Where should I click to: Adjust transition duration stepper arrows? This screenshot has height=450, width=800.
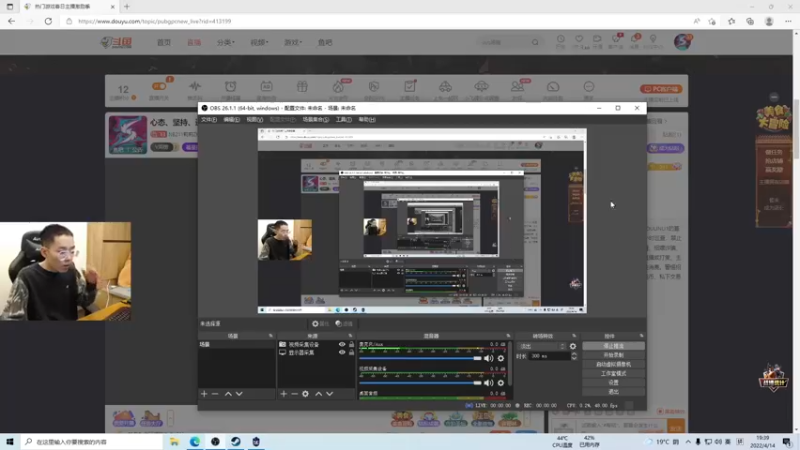(x=574, y=356)
